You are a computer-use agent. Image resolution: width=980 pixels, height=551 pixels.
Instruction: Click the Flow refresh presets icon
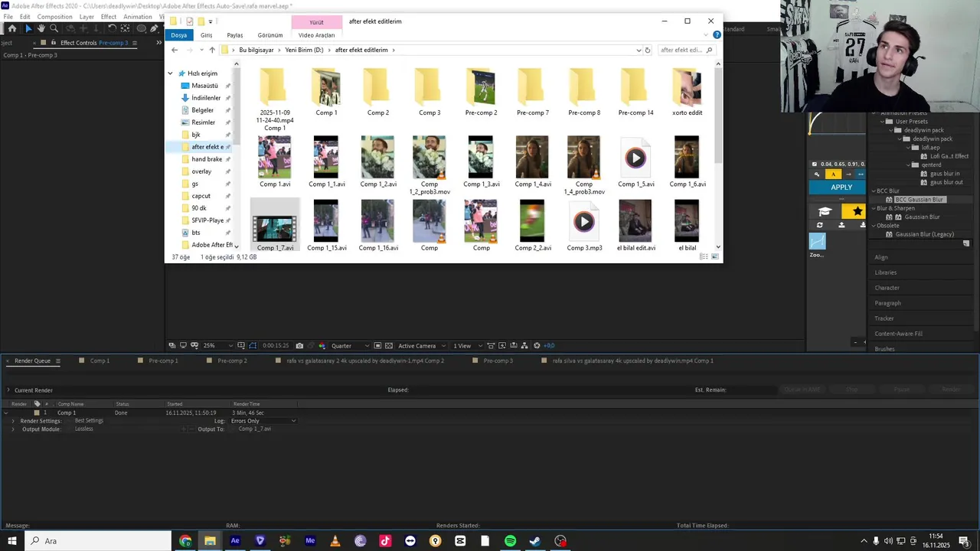[x=820, y=225]
